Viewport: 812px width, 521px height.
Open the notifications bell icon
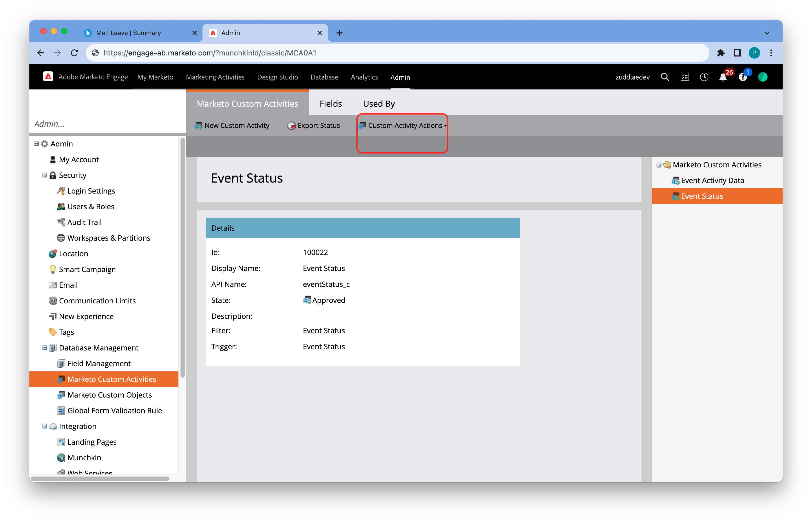pos(723,77)
